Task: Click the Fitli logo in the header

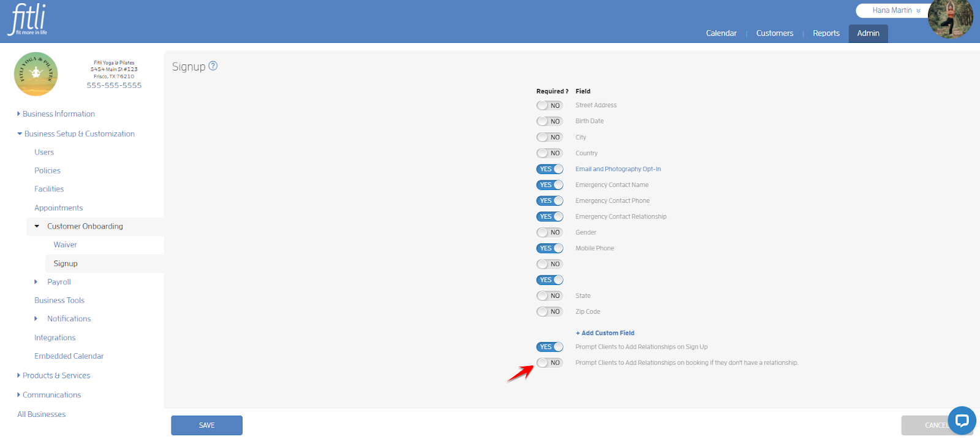Action: 28,20
